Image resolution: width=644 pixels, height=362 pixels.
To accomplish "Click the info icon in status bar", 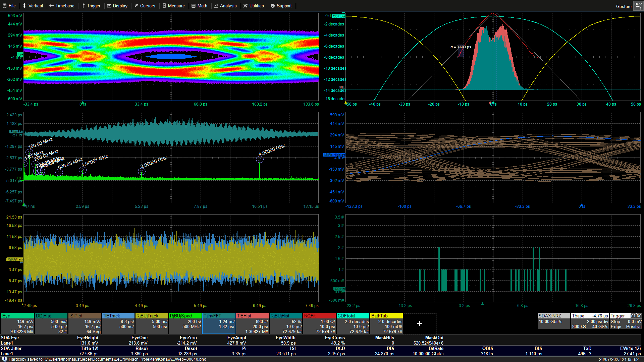I will point(4,359).
